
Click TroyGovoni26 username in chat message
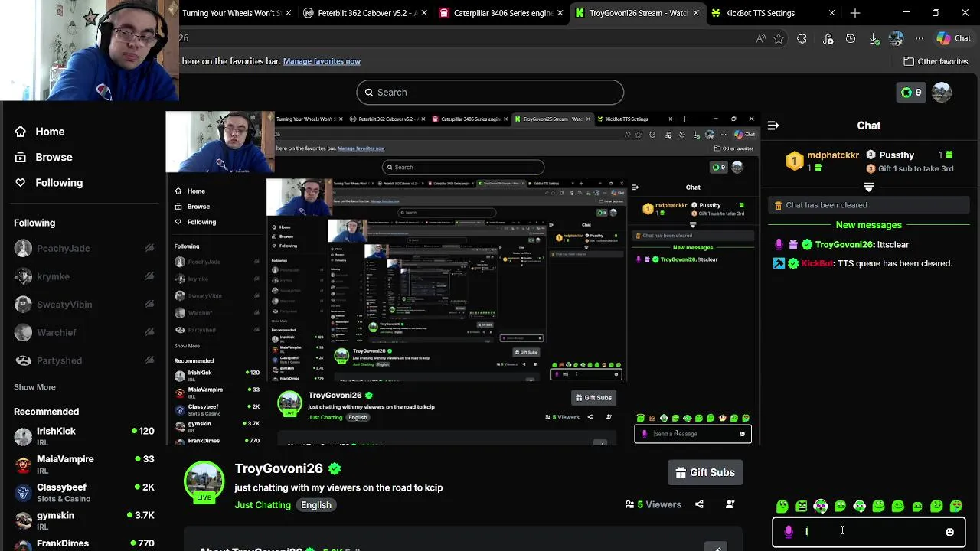(x=844, y=244)
